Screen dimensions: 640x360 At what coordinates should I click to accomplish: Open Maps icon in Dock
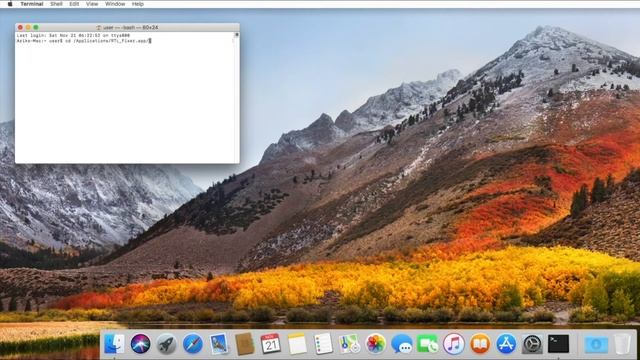[349, 344]
